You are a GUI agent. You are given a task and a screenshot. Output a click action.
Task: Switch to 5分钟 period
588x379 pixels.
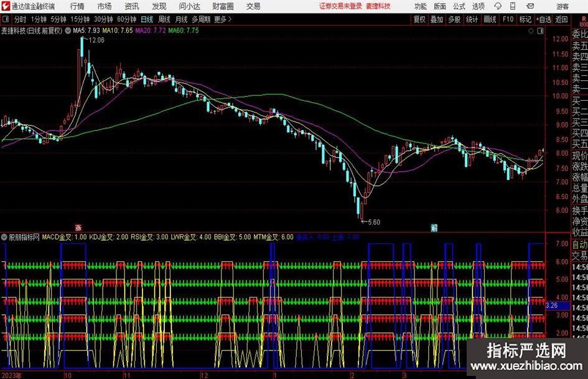[x=58, y=19]
